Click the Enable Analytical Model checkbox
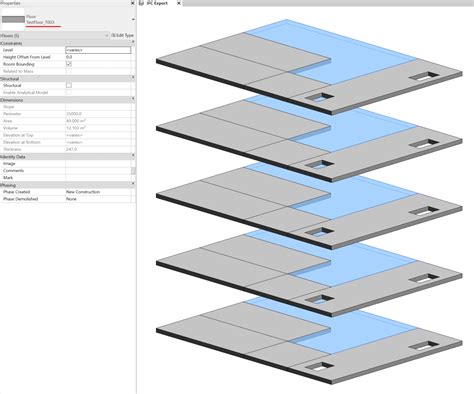The image size is (474, 394). 69,92
